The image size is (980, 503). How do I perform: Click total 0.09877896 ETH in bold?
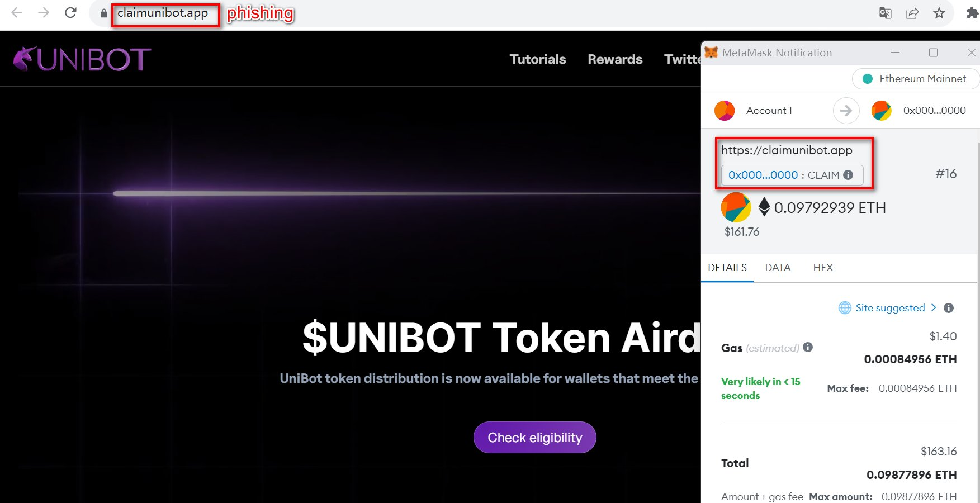911,475
